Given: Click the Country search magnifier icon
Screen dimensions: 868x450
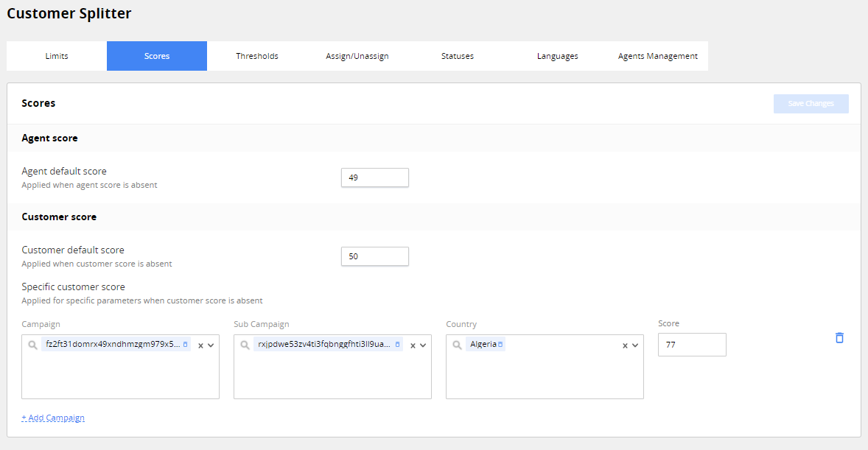Looking at the screenshot, I should (458, 345).
